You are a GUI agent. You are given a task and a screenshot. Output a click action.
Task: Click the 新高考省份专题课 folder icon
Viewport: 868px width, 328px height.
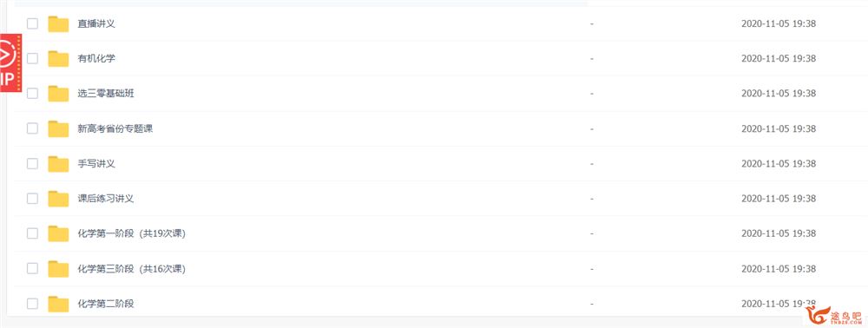tap(58, 129)
